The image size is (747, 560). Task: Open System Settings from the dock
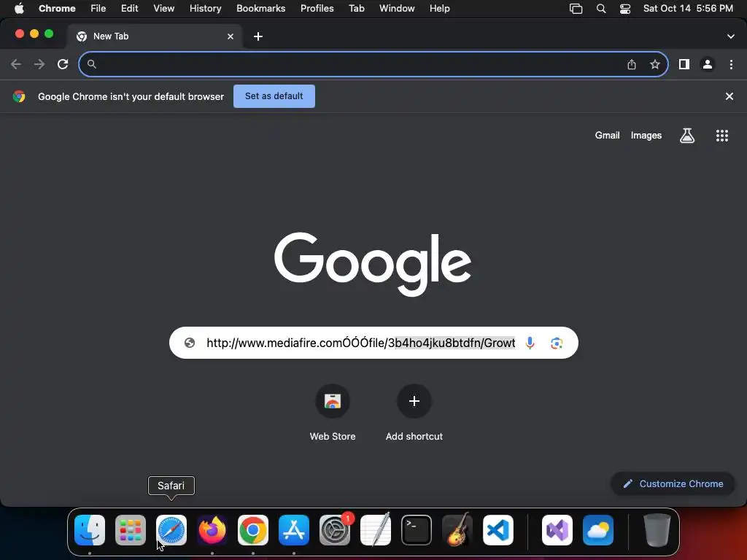pos(335,530)
